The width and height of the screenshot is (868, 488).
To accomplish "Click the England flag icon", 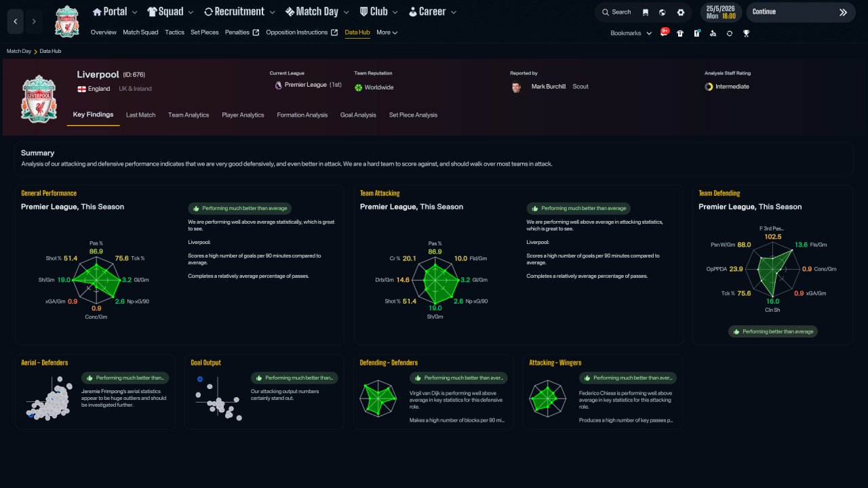I will pyautogui.click(x=81, y=89).
